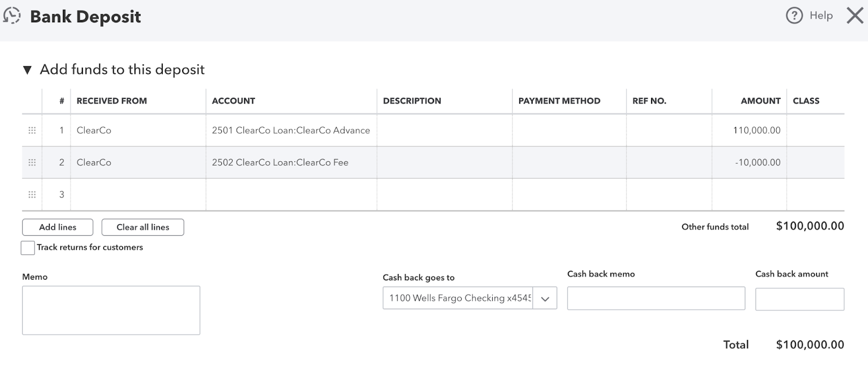Click the AMOUNT column header
The height and width of the screenshot is (373, 868).
(x=761, y=101)
